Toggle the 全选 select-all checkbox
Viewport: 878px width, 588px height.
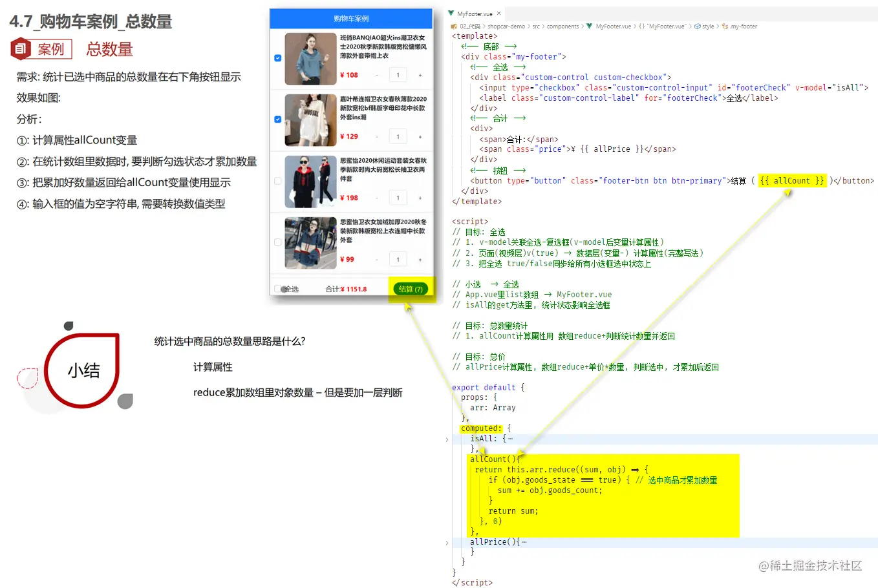(278, 289)
